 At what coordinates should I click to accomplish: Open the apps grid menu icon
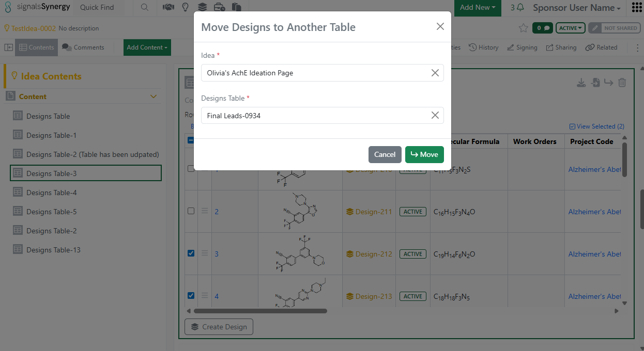[636, 8]
